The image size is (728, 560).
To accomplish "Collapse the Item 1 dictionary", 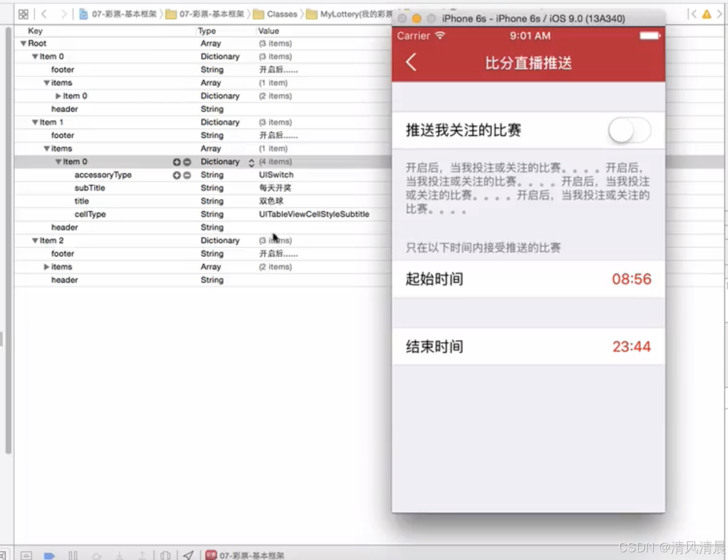I will [35, 122].
